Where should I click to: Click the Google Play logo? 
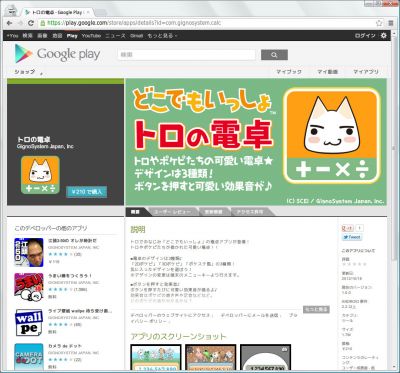pyautogui.click(x=57, y=54)
